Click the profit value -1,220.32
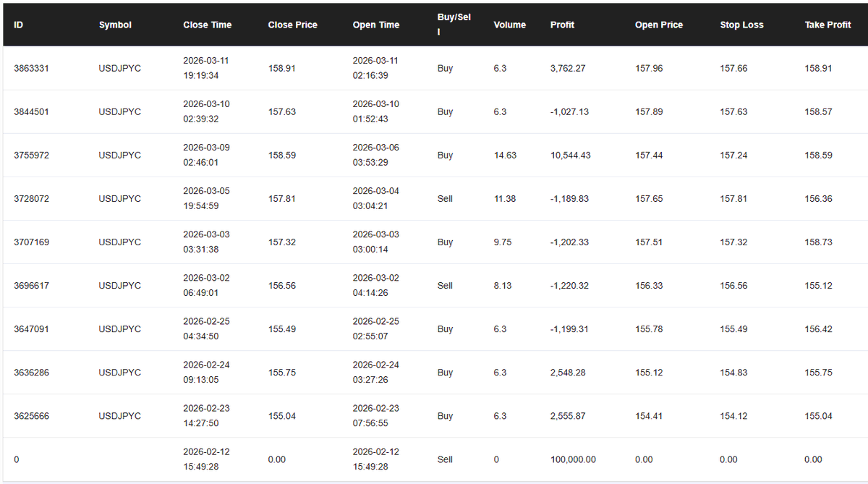868x484 pixels. coord(570,285)
